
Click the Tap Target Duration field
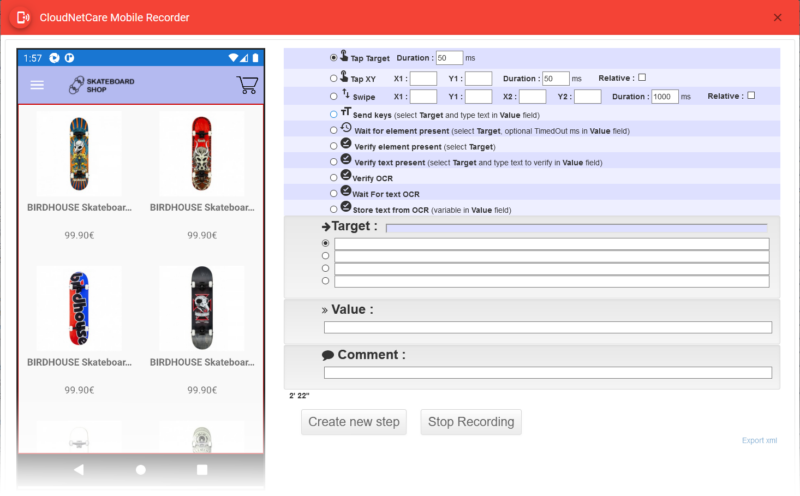click(x=449, y=58)
